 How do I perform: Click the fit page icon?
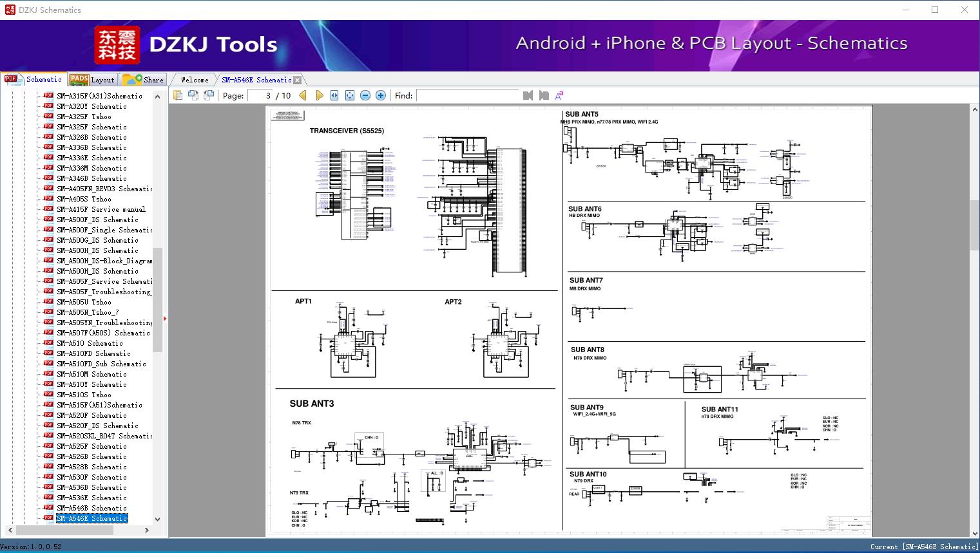(x=350, y=95)
